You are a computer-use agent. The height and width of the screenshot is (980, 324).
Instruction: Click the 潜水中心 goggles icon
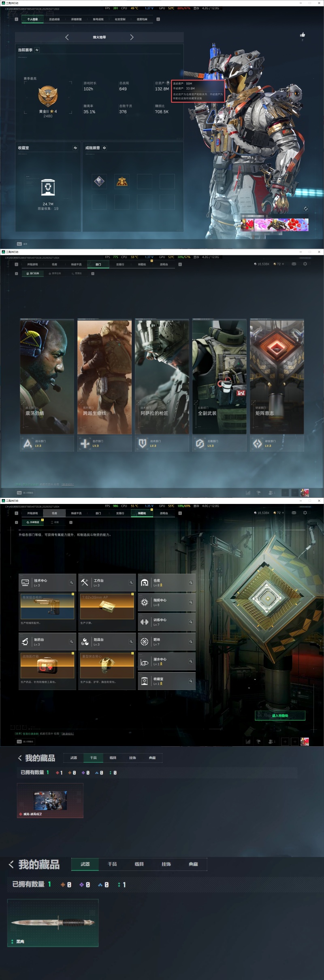click(145, 661)
